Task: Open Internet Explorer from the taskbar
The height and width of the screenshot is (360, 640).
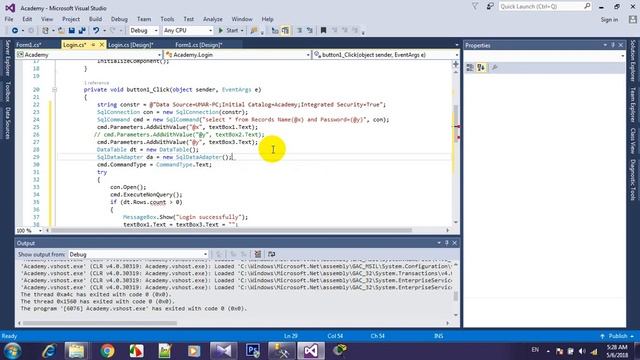Action: click(x=49, y=351)
